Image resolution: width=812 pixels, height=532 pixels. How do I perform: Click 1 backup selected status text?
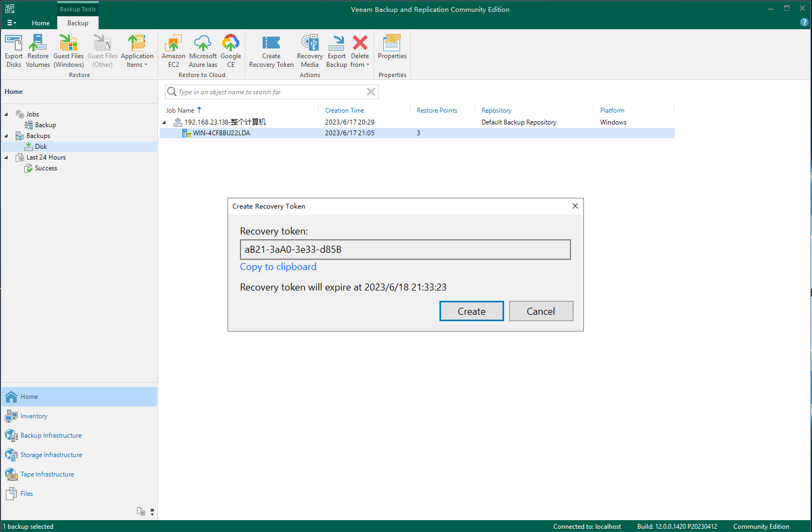coord(28,527)
